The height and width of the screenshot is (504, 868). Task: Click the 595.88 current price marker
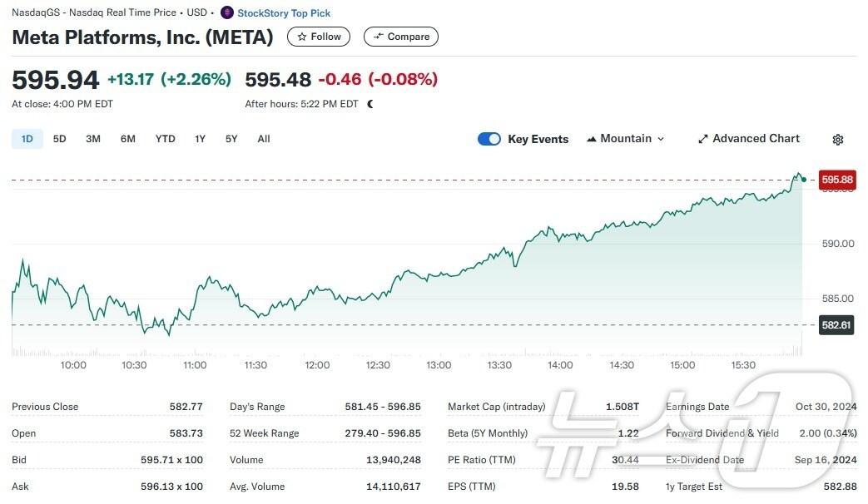coord(837,180)
